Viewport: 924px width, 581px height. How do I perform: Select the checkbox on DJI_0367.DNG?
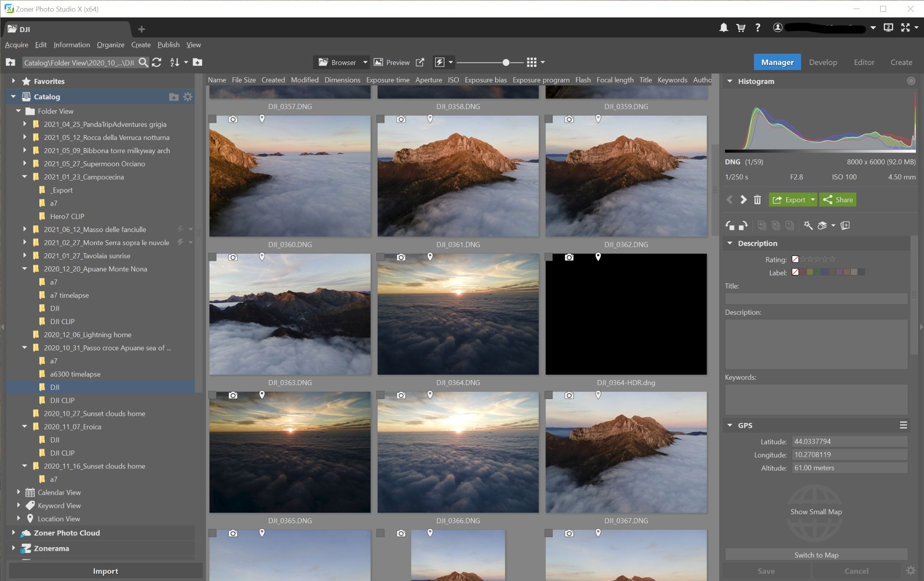coord(549,395)
